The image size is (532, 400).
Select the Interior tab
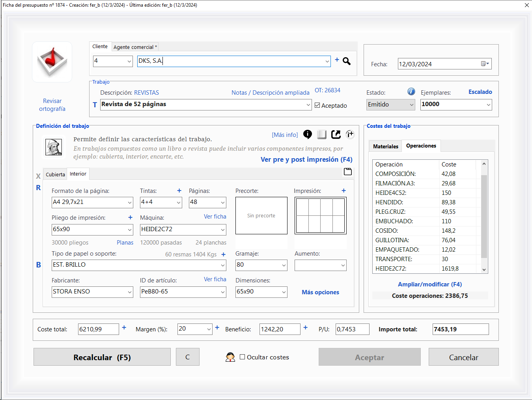tap(78, 174)
